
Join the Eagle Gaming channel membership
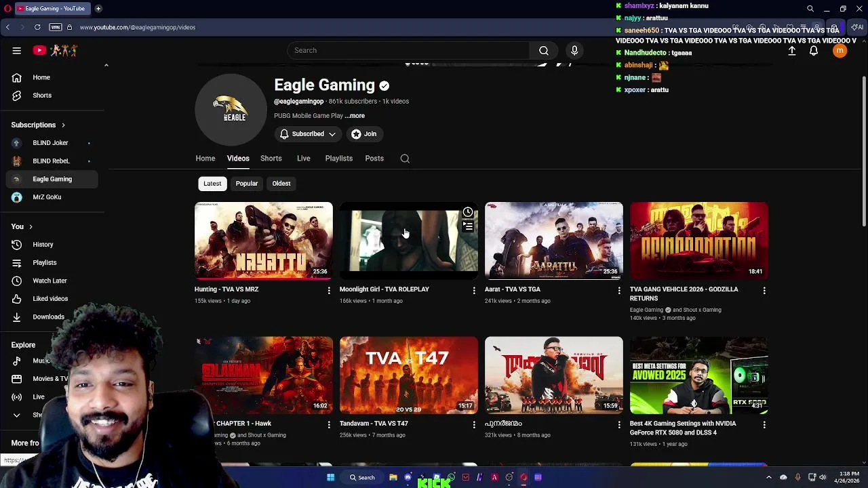[364, 134]
